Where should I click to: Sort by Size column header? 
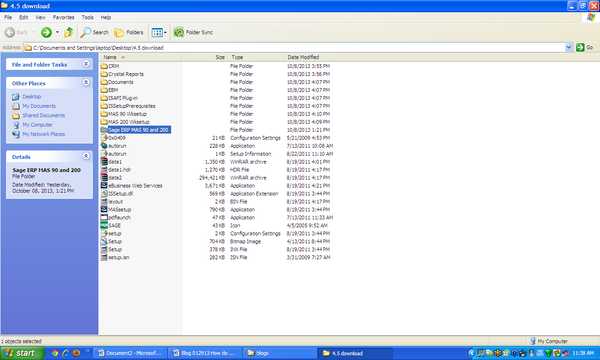click(205, 57)
